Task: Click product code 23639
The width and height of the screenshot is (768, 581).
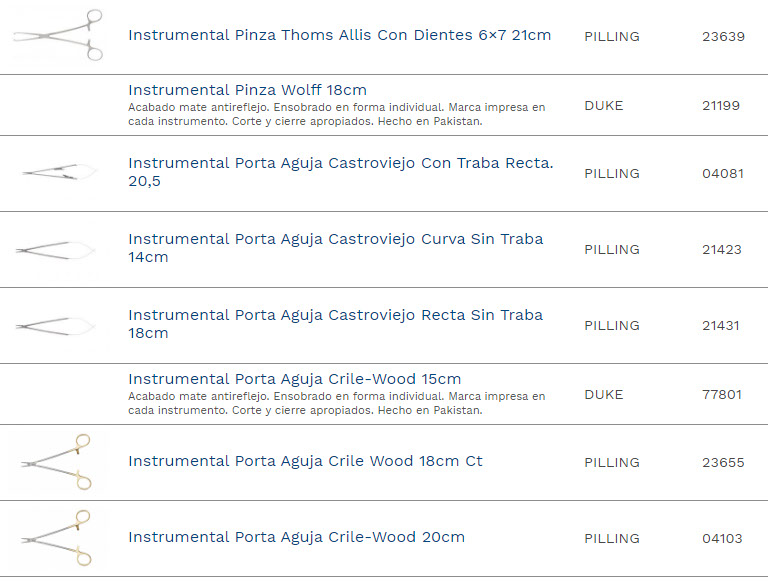Action: (723, 36)
